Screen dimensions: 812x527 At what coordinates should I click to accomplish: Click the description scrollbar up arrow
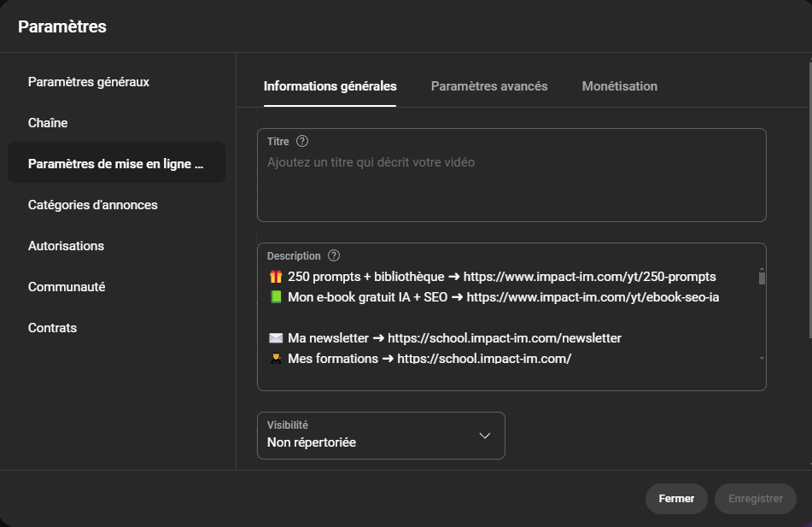[x=762, y=270]
